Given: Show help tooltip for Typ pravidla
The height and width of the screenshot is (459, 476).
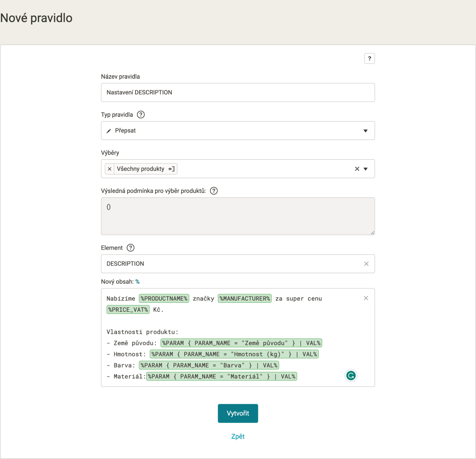Looking at the screenshot, I should pos(141,115).
